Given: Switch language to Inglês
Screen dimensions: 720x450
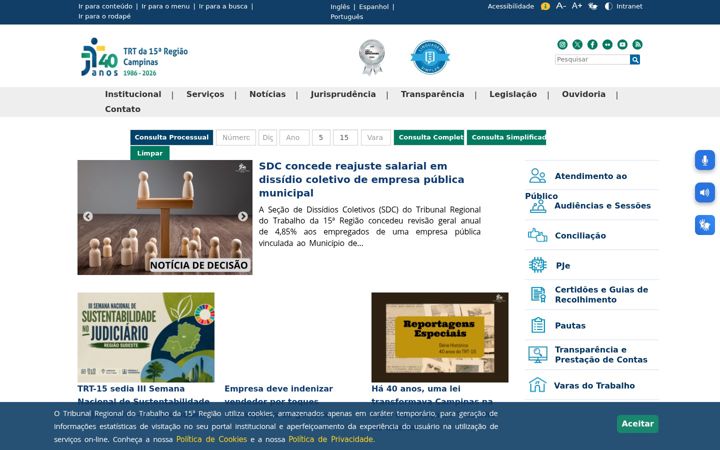Looking at the screenshot, I should coord(340,7).
